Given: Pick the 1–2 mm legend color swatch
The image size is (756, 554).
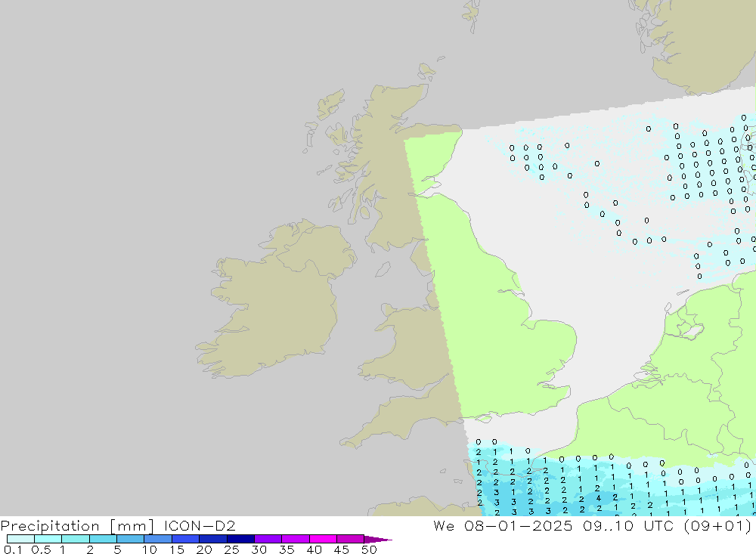Looking at the screenshot, I should tap(76, 539).
